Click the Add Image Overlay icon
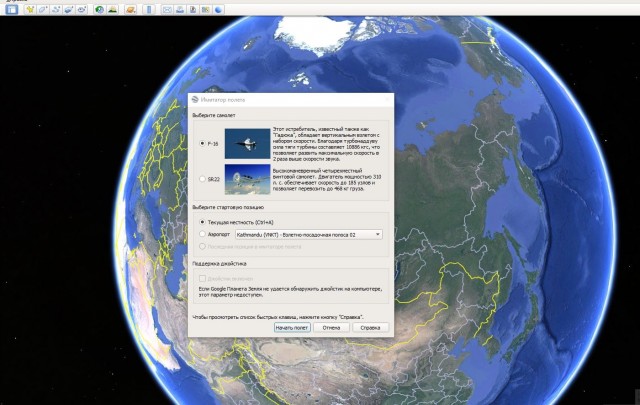Image resolution: width=640 pixels, height=405 pixels. (69, 9)
